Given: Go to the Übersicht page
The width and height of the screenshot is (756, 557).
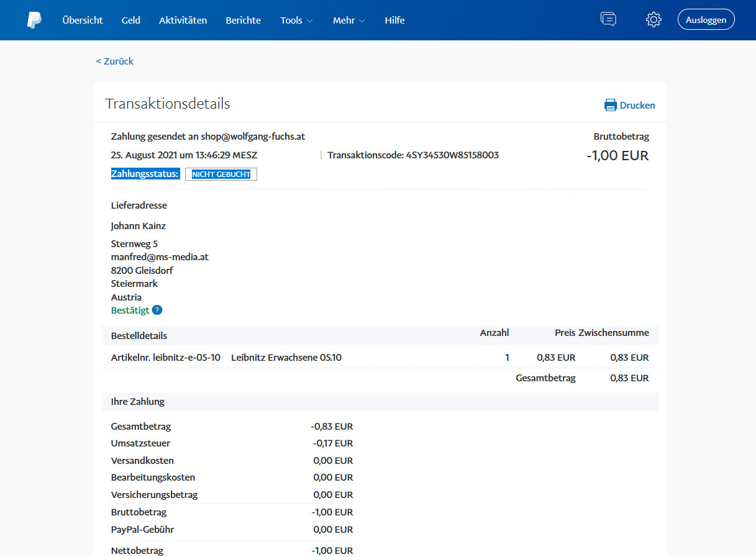Looking at the screenshot, I should coord(83,20).
